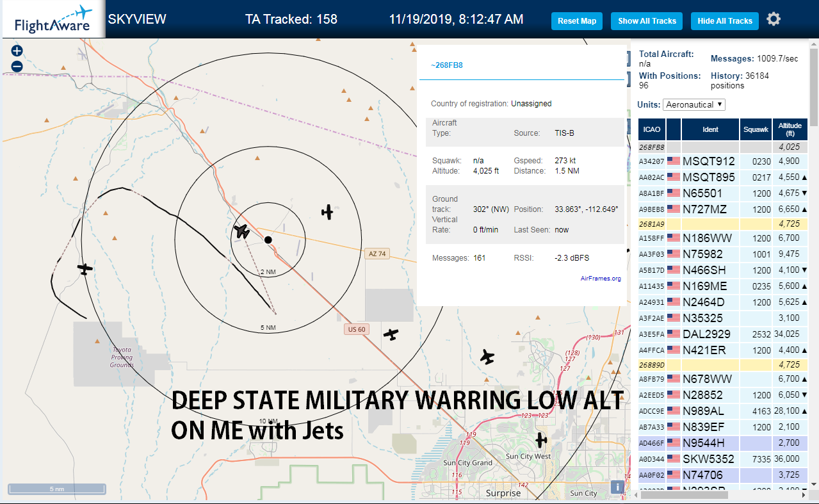Click Show All Tracks button
Viewport: 819px width, 504px height.
point(647,20)
